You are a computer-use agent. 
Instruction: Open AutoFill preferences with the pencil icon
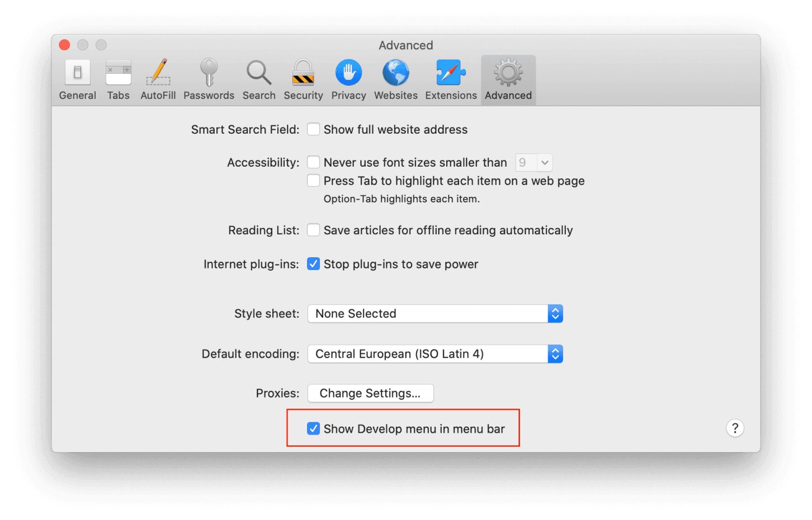tap(158, 80)
